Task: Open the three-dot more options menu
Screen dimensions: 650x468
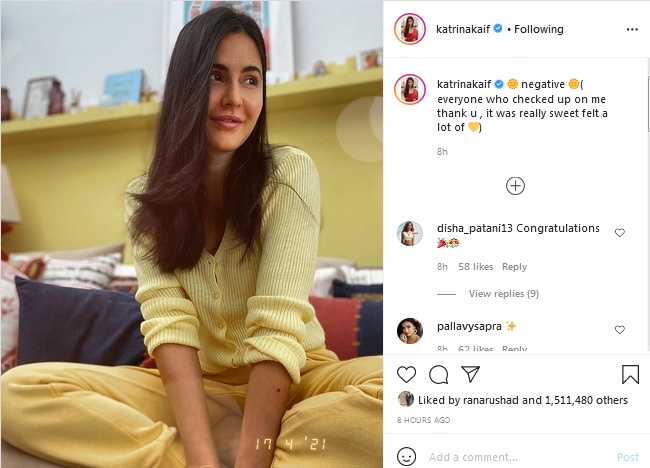Action: pos(632,29)
